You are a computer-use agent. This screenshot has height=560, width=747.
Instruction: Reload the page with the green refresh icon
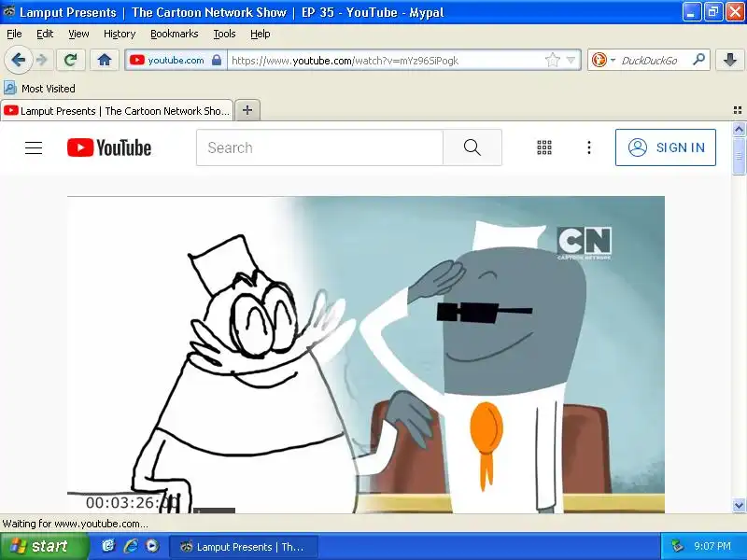pos(71,60)
